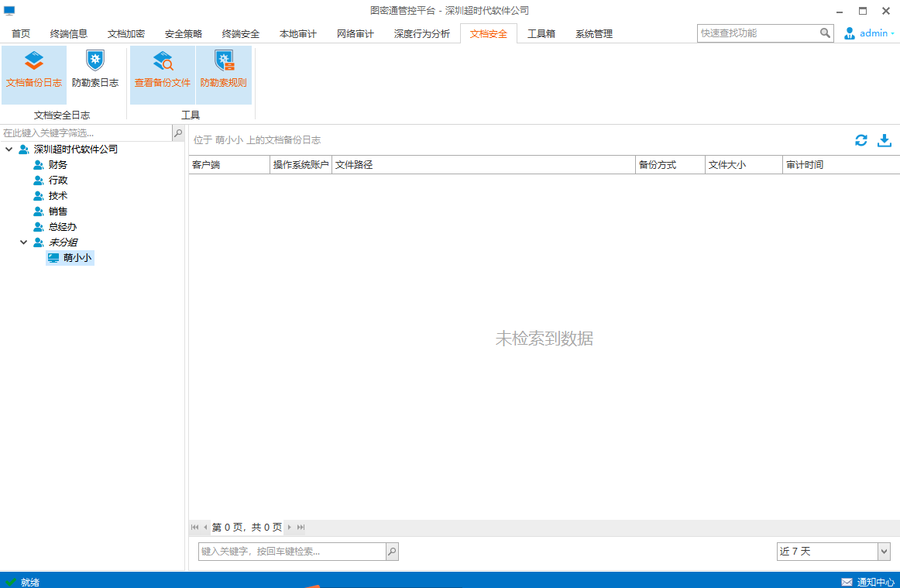
Task: Sort by 文件大小 column header
Action: point(744,165)
